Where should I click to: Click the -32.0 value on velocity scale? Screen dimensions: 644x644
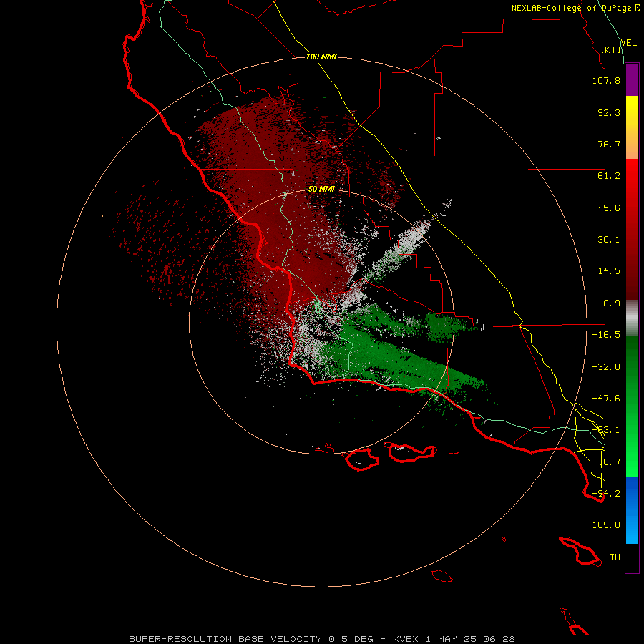point(606,367)
